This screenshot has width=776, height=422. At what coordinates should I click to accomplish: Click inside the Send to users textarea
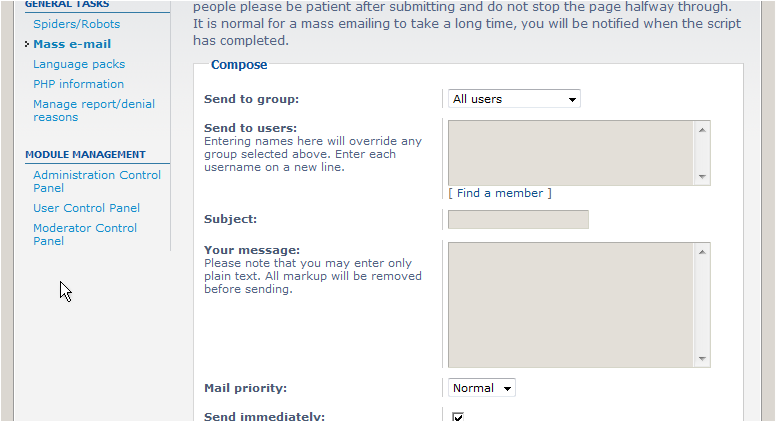[571, 153]
